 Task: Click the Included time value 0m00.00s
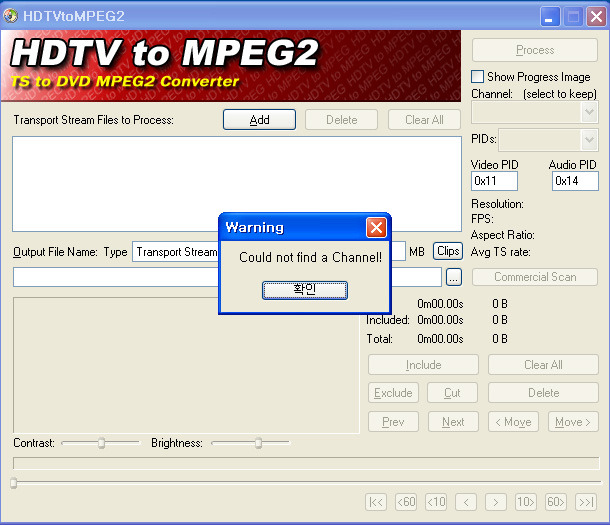[440, 320]
